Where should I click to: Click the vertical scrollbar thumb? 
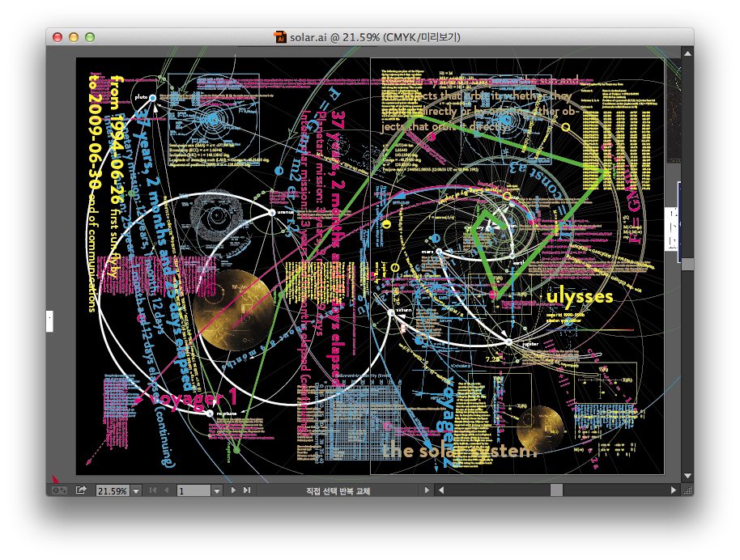[687, 264]
